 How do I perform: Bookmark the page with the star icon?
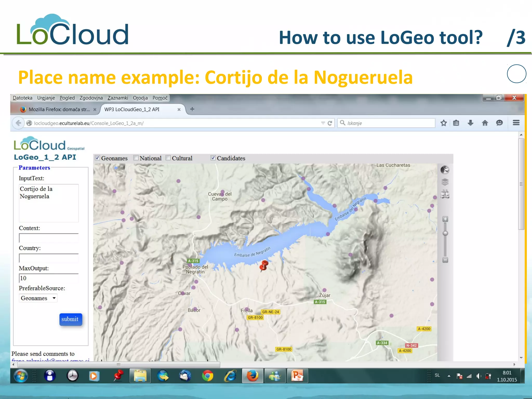tap(444, 123)
